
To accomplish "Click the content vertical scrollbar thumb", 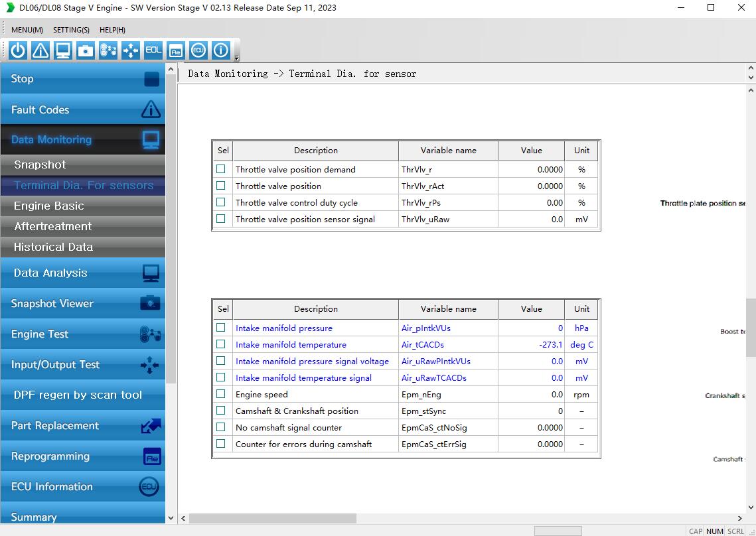I will (x=751, y=328).
